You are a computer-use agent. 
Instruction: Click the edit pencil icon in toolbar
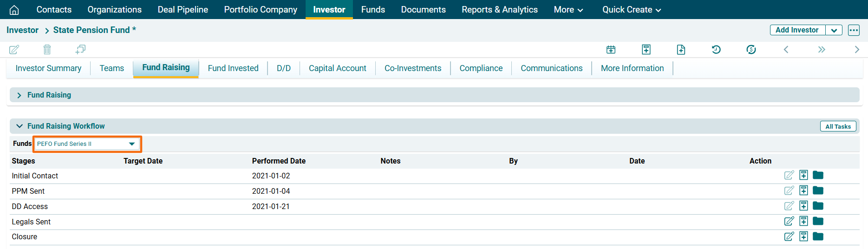point(14,49)
